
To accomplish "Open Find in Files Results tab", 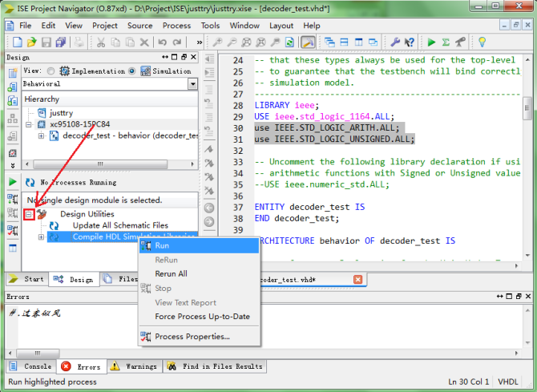I will tap(215, 366).
